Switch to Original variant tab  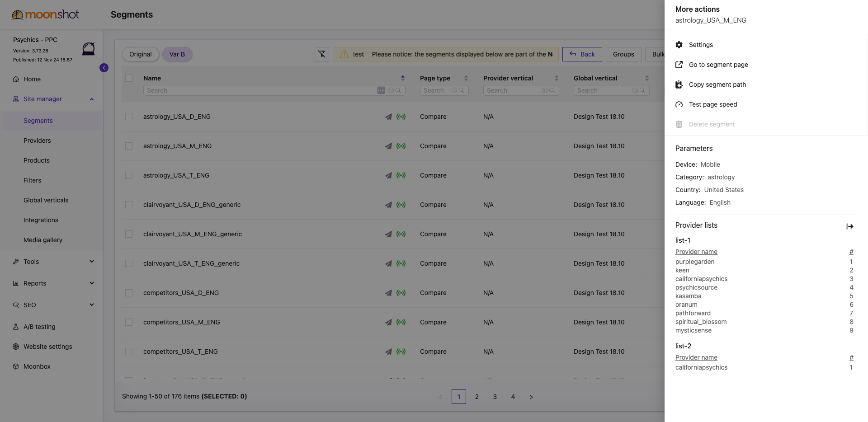click(141, 54)
